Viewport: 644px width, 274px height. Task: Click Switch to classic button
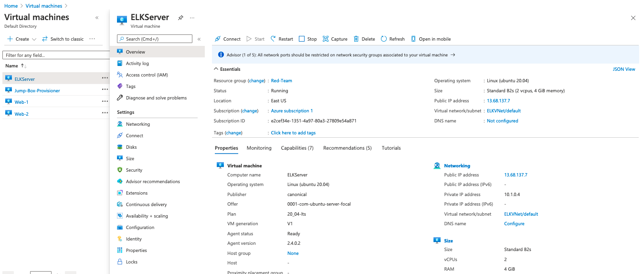click(63, 39)
